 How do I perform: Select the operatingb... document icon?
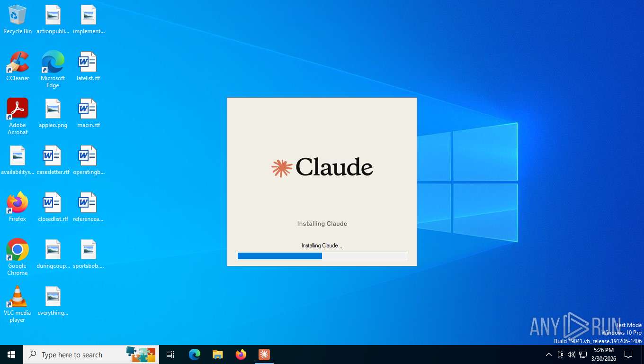tap(89, 161)
